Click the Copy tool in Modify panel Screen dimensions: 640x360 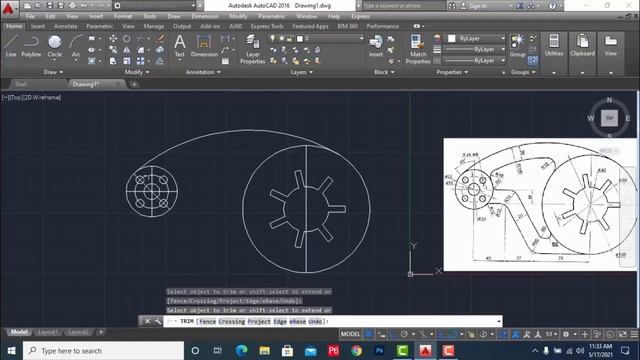[113, 50]
